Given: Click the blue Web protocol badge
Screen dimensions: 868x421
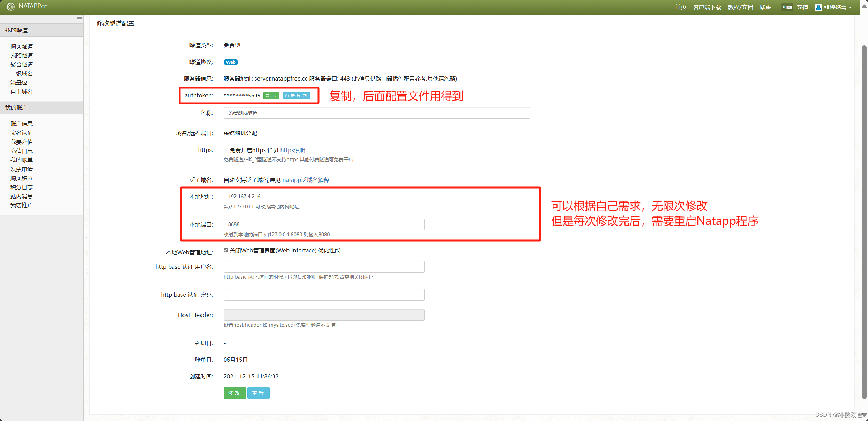Looking at the screenshot, I should (231, 62).
